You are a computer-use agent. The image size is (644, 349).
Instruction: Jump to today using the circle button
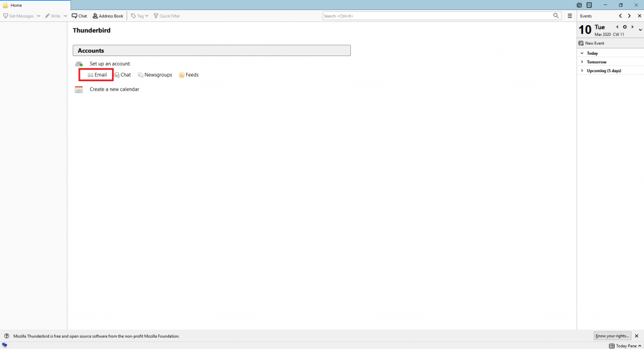click(625, 27)
